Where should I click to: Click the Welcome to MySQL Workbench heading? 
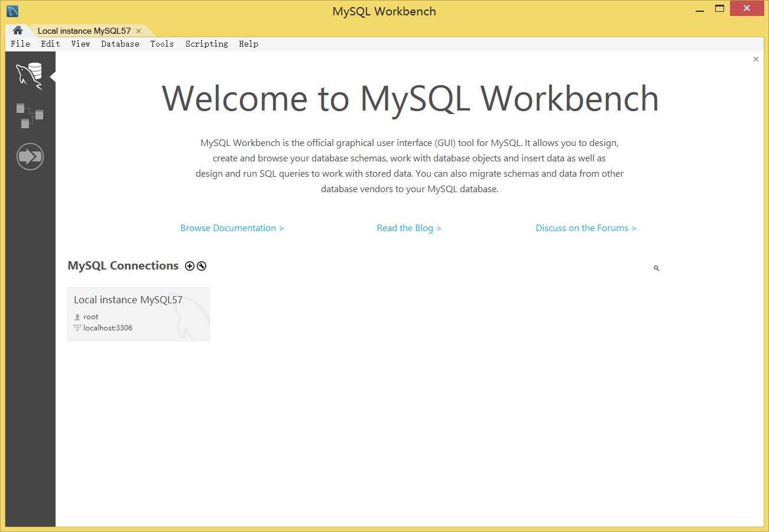pyautogui.click(x=410, y=98)
